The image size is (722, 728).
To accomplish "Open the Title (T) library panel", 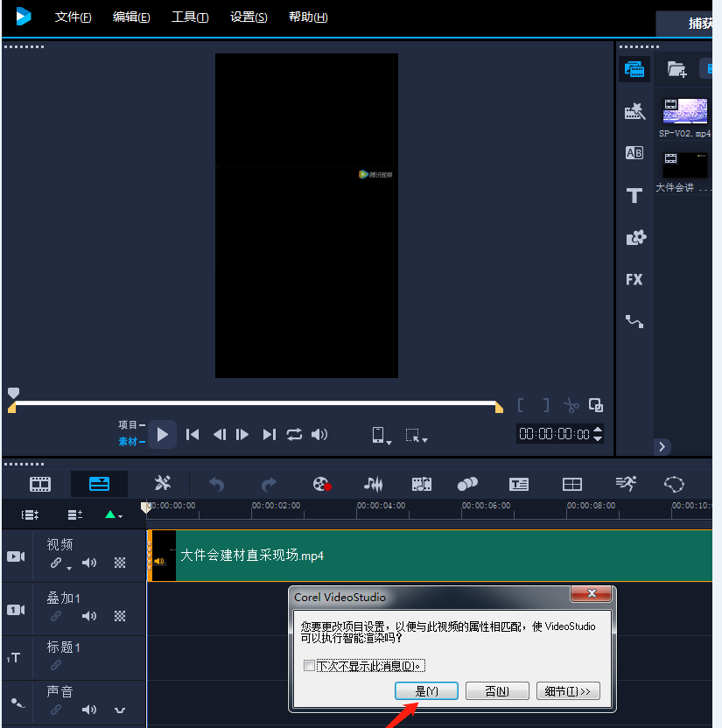I will pyautogui.click(x=634, y=195).
